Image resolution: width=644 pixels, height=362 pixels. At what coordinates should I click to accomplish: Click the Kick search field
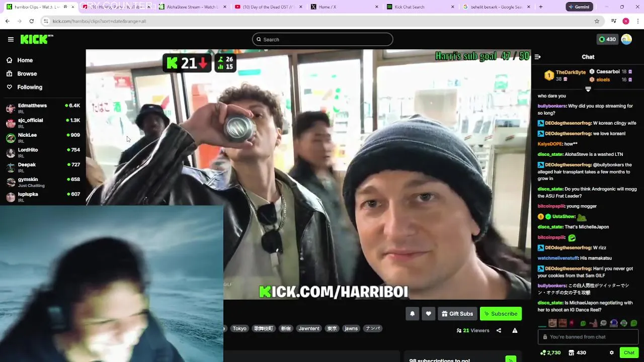point(323,39)
